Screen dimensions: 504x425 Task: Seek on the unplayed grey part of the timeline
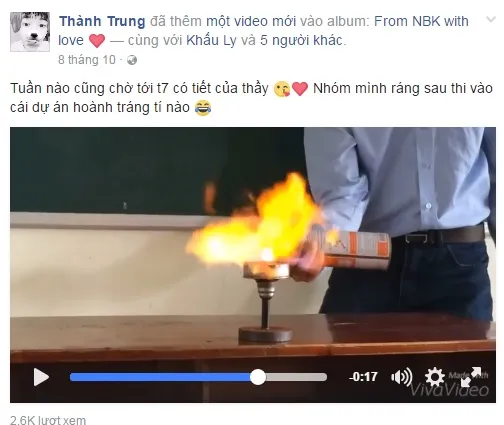point(296,377)
